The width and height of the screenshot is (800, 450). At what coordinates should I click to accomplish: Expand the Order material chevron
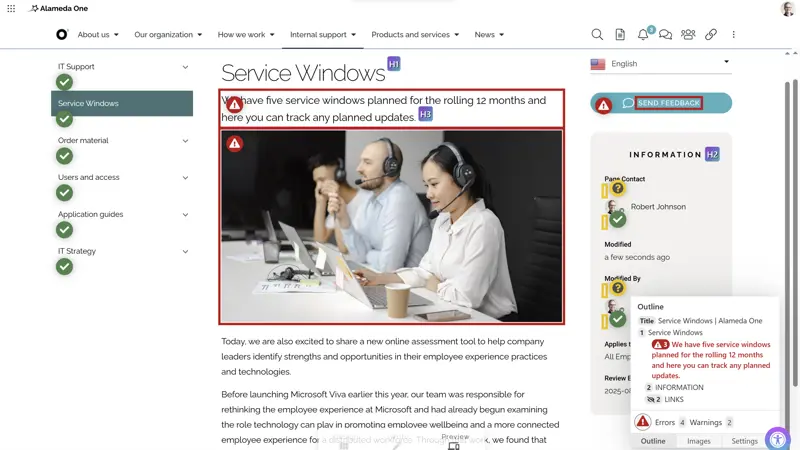186,141
